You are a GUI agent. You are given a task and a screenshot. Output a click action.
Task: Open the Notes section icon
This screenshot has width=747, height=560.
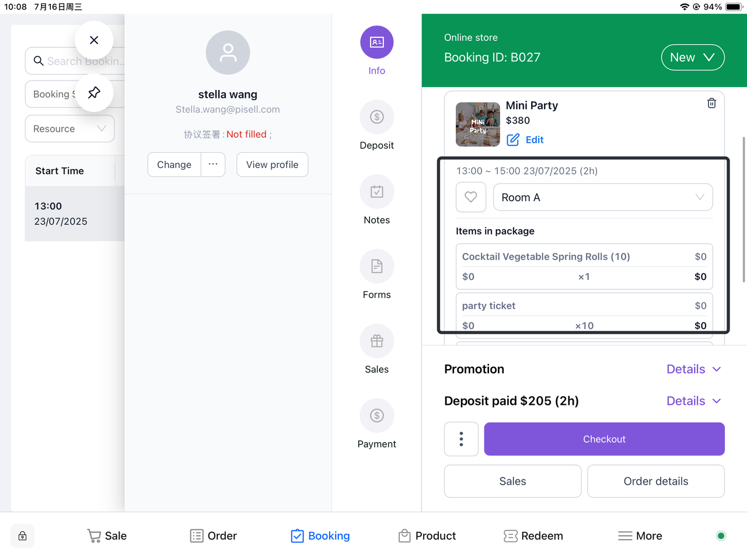tap(376, 192)
